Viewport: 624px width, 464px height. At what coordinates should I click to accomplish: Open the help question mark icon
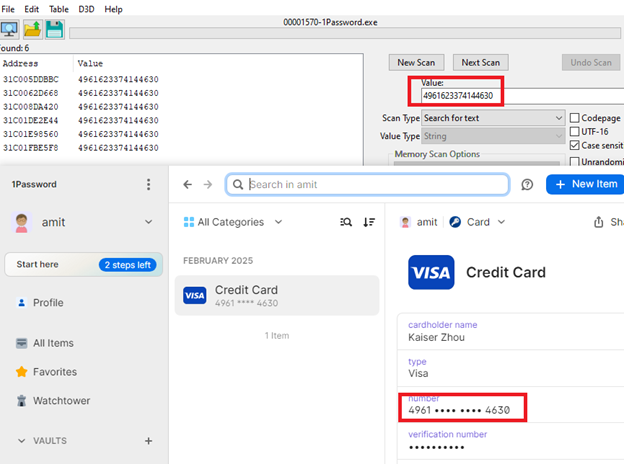click(x=527, y=184)
